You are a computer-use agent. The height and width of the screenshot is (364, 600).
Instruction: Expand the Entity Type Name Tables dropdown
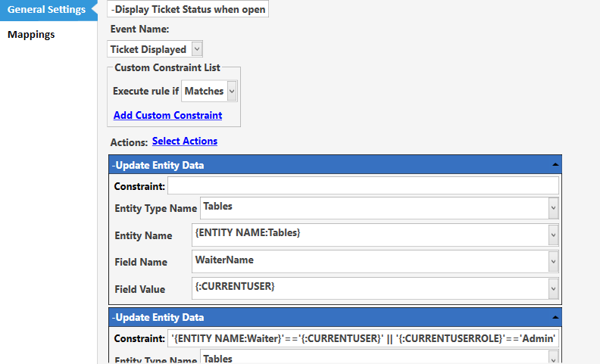click(x=553, y=208)
